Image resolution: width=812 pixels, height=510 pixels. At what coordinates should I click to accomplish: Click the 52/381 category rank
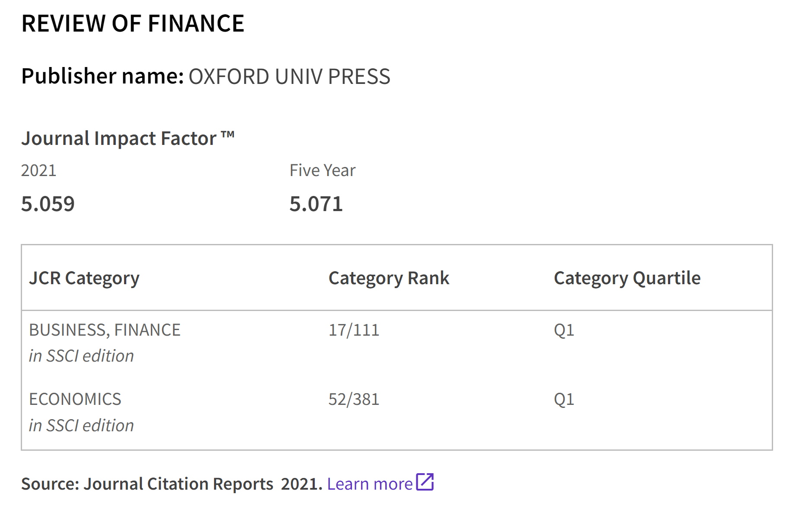pos(354,399)
